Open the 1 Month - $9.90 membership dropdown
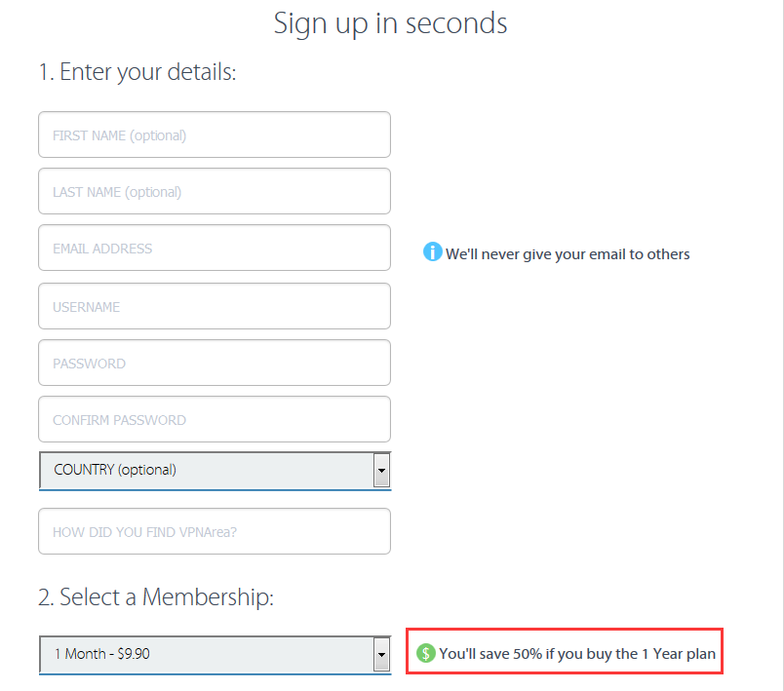This screenshot has height=691, width=784. point(215,655)
